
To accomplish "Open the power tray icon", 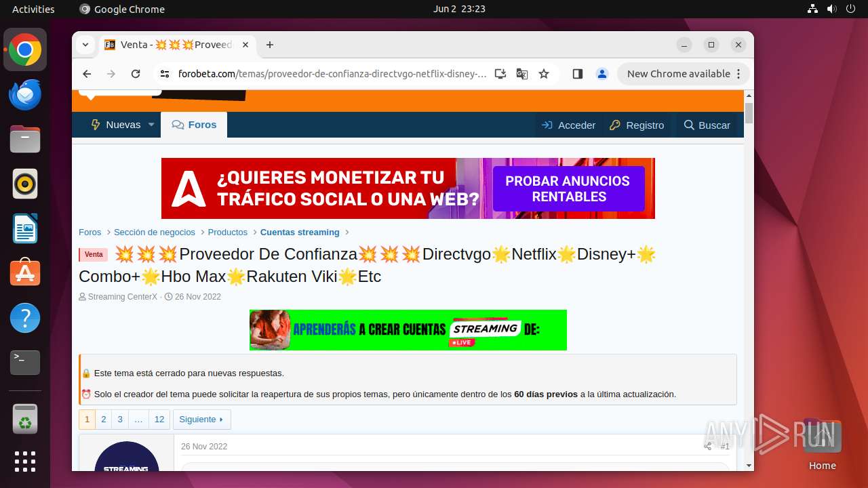I will 850,9.
